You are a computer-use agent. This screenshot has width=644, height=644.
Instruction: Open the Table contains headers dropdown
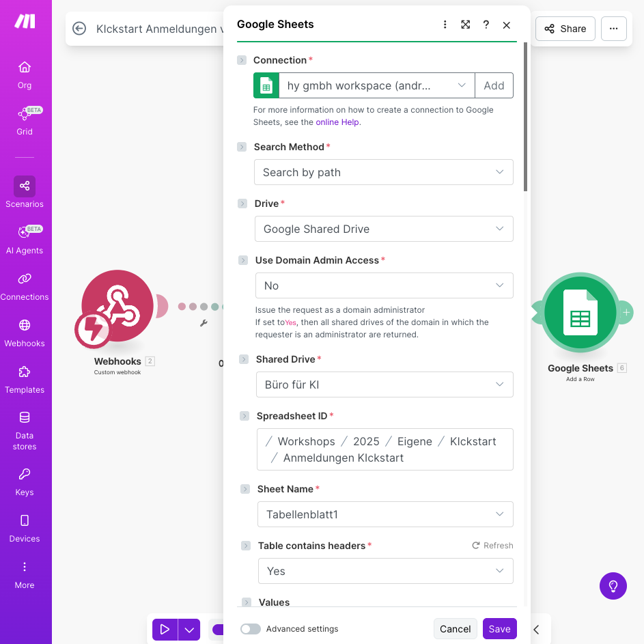pos(386,571)
